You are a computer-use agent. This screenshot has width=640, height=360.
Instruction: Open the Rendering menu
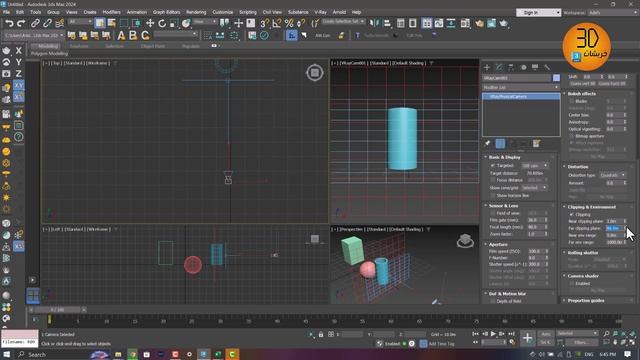point(196,12)
